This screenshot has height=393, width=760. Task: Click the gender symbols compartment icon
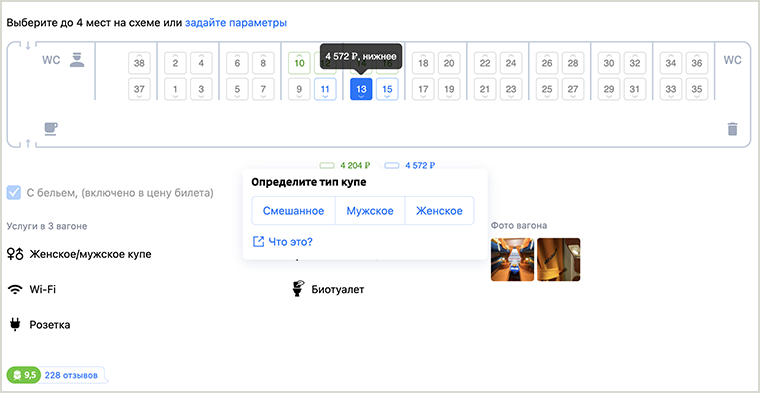(15, 254)
